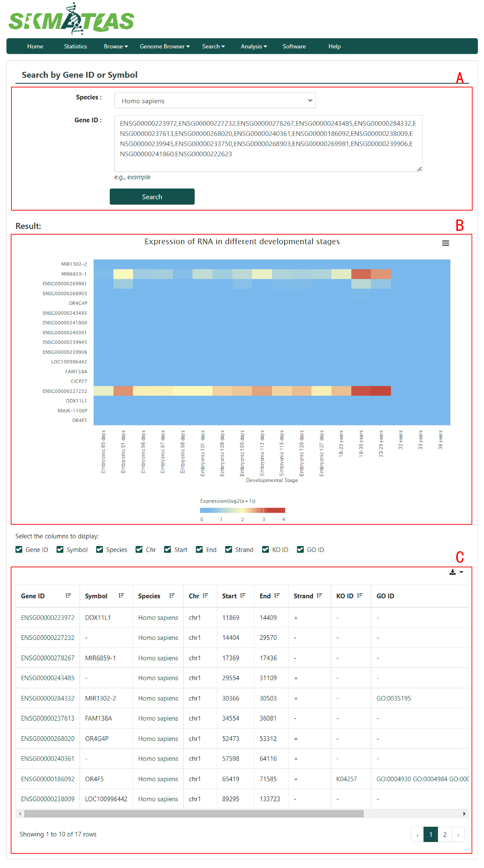The width and height of the screenshot is (484, 868).
Task: Click the green Search button
Action: pyautogui.click(x=152, y=196)
